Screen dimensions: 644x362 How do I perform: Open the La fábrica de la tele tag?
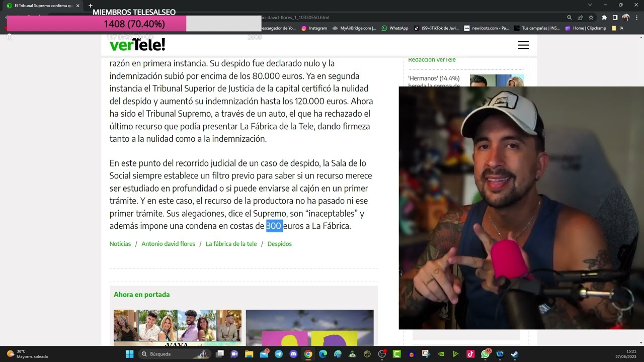[231, 244]
